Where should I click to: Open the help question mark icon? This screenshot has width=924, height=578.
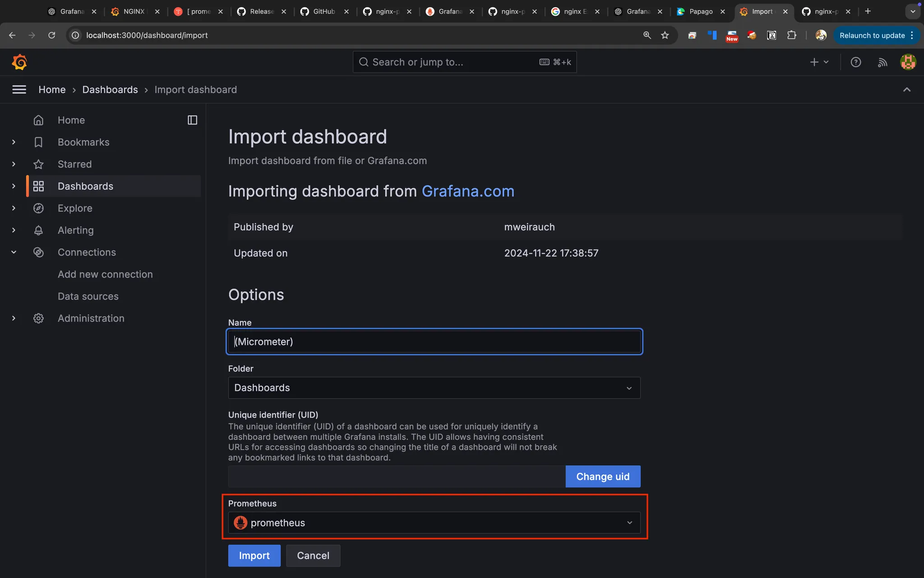coord(855,62)
